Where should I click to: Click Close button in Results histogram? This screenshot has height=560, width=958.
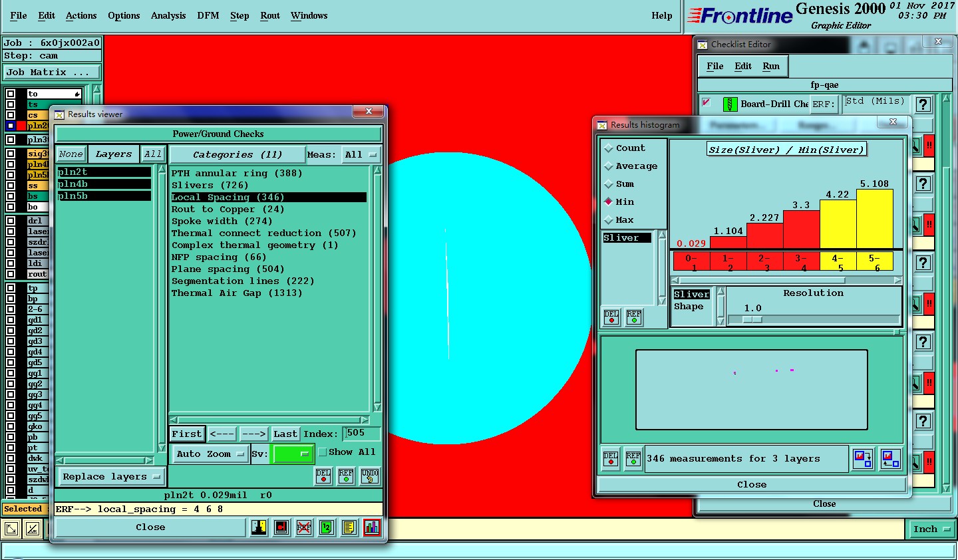(x=752, y=485)
